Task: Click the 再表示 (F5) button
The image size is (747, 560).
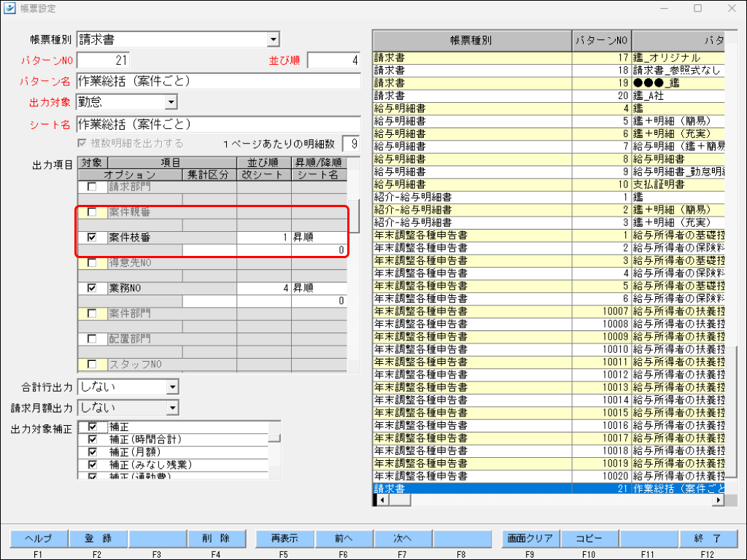Action: coord(283,538)
